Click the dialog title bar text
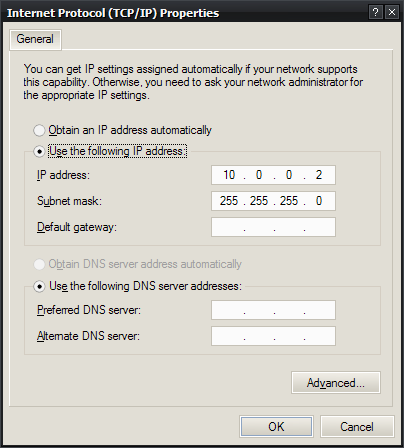 (x=113, y=13)
